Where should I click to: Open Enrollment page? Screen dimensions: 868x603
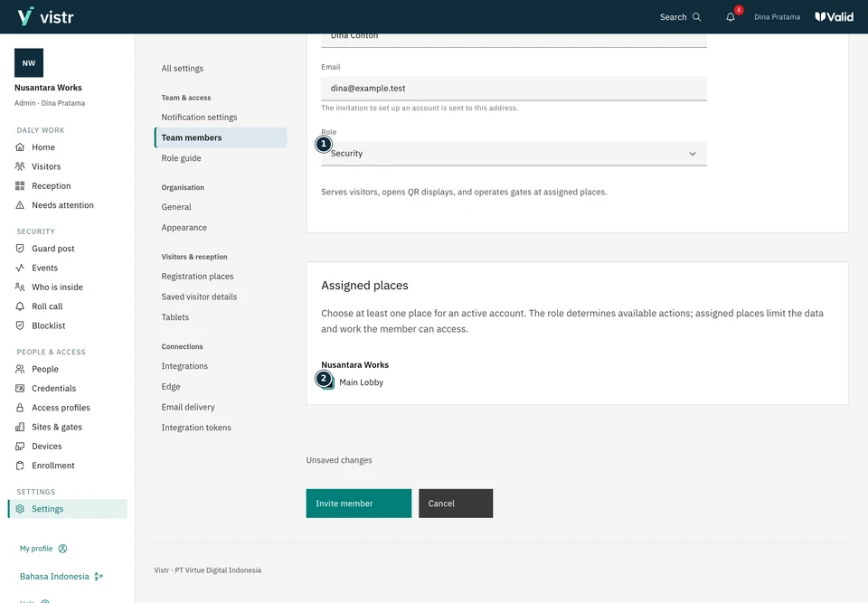[x=52, y=466]
